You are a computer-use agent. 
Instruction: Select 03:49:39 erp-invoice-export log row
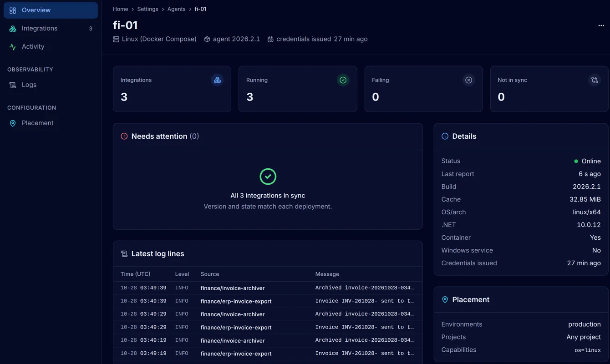[268, 301]
